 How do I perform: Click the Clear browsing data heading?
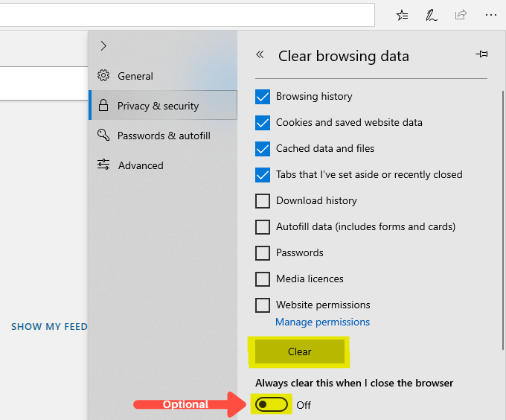(x=344, y=56)
